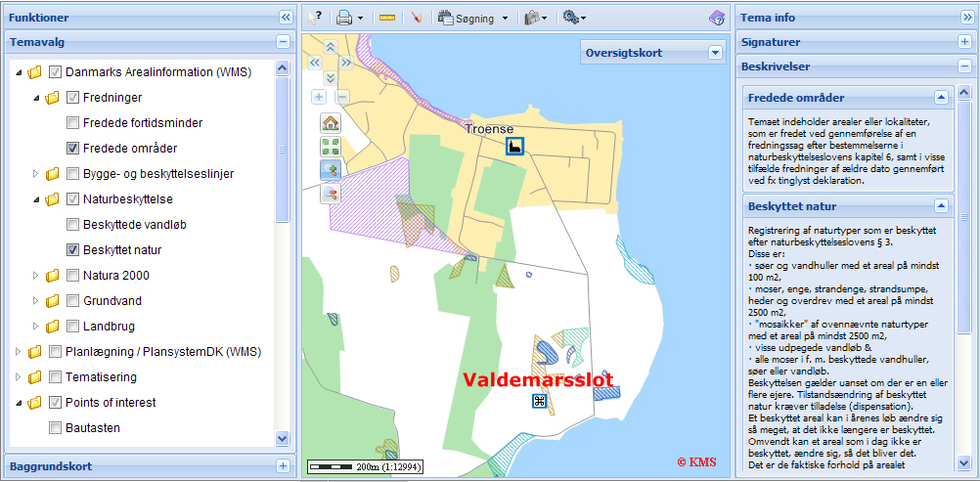Click the Points of interest folder icon

click(x=35, y=403)
